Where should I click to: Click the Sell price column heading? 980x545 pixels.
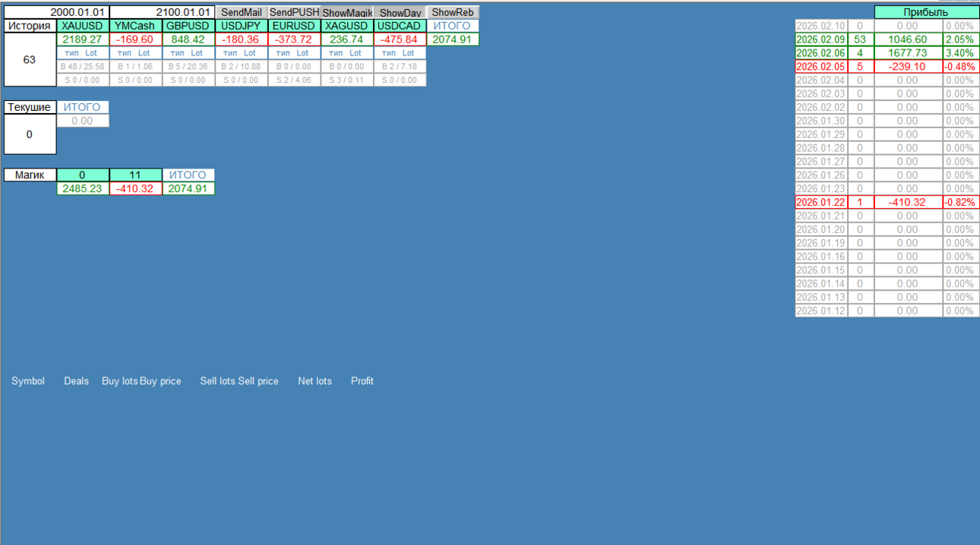(258, 381)
